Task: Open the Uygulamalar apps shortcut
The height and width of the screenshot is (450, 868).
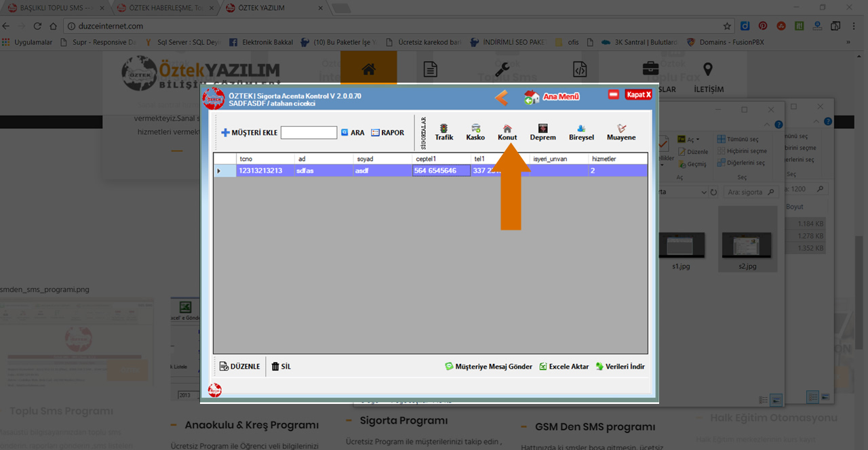Action: pos(28,42)
